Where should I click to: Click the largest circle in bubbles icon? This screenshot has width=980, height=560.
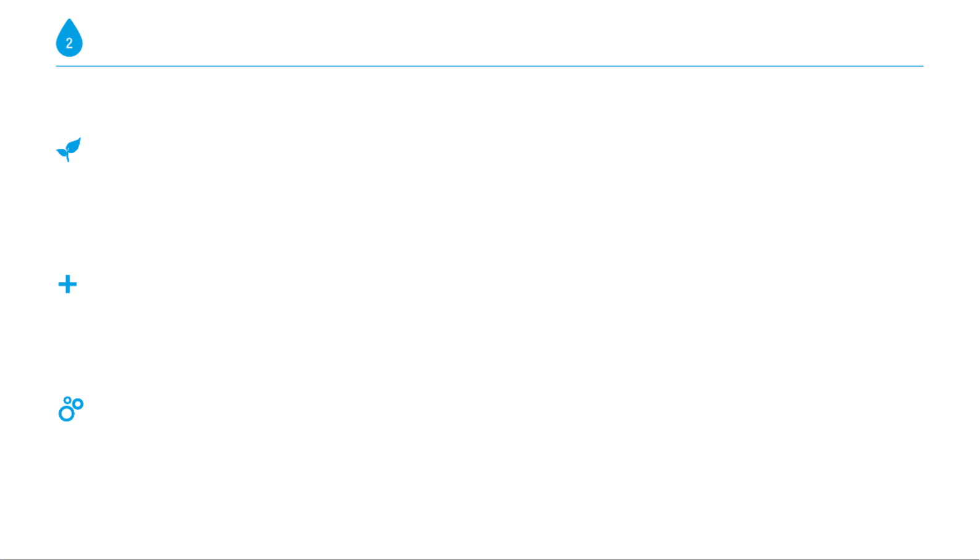click(x=66, y=414)
